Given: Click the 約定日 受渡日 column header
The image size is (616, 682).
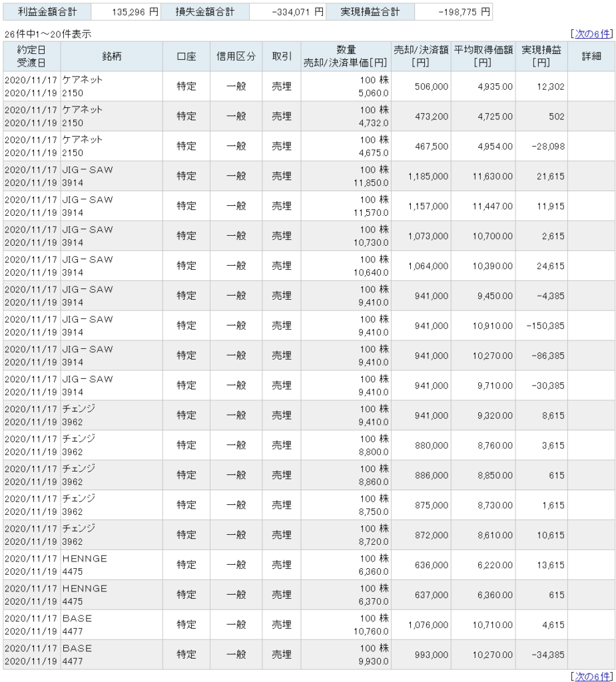Looking at the screenshot, I should pos(31,56).
